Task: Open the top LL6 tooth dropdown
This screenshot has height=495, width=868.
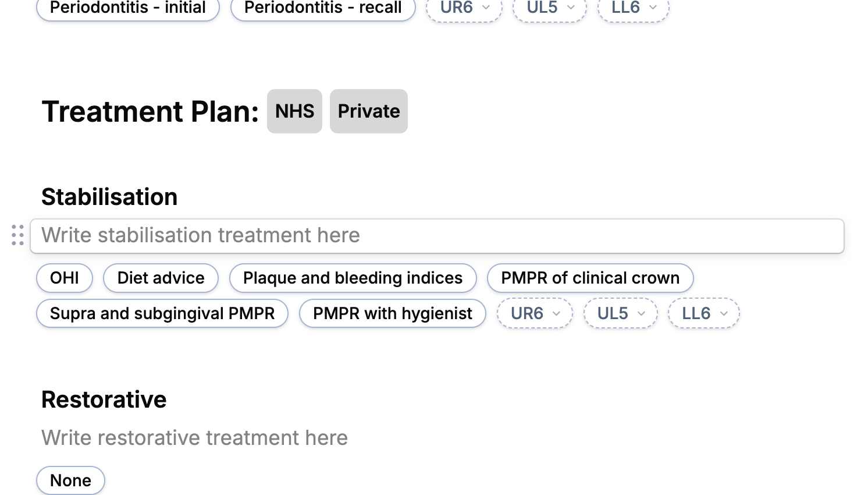Action: click(634, 8)
